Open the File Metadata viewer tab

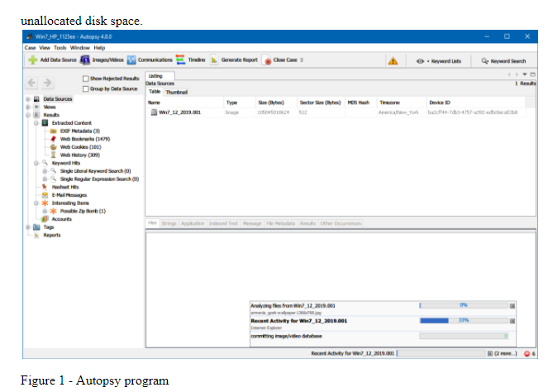[280, 223]
